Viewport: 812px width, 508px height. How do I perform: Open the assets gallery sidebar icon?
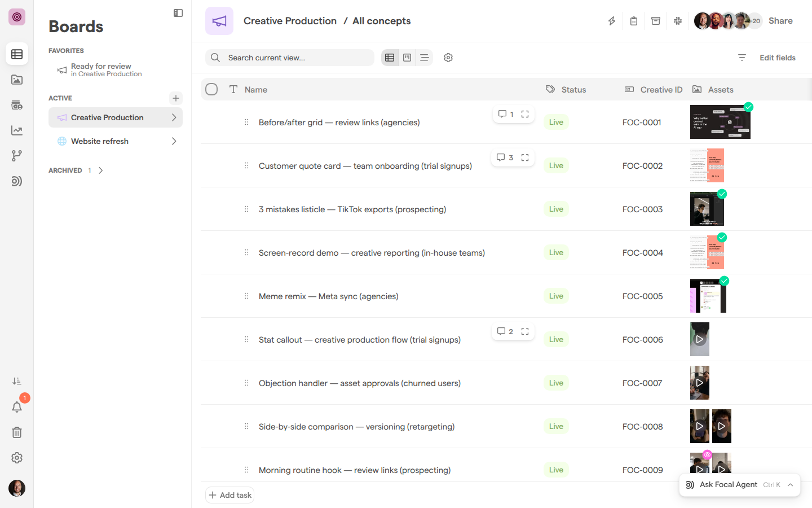[x=17, y=80]
